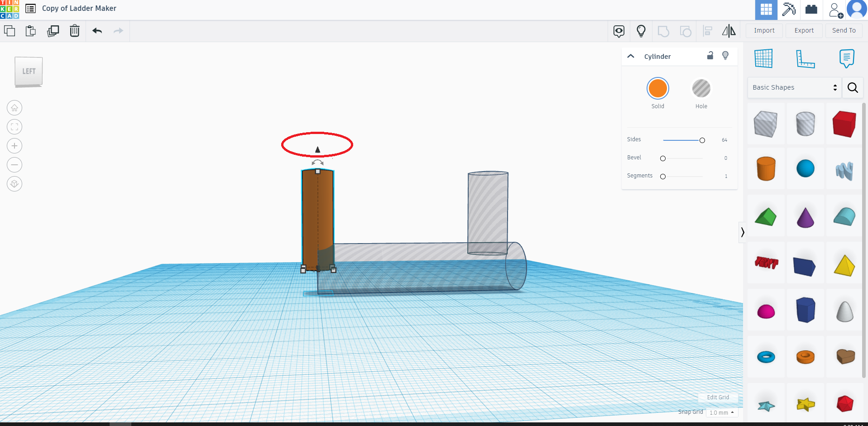Click the Home view icon

point(14,108)
